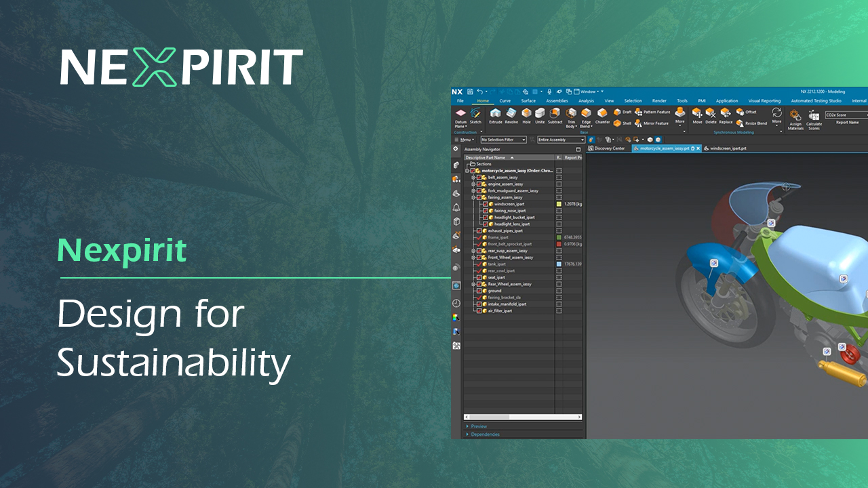Screen dimensions: 868x488
Task: Start a Sketch from the ribbon
Action: click(475, 116)
